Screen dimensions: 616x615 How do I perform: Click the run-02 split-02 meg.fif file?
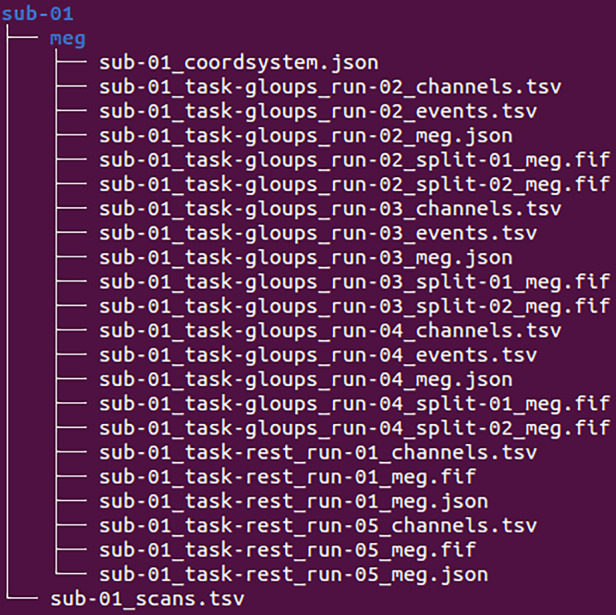(354, 185)
